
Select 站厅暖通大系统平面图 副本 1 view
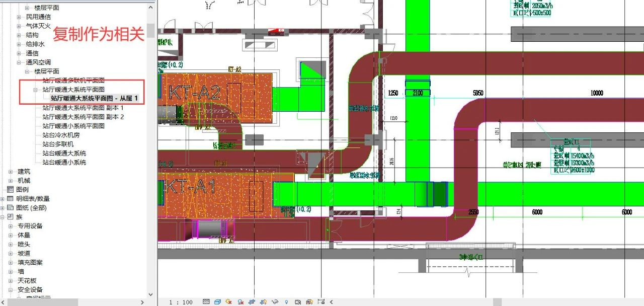[x=83, y=108]
